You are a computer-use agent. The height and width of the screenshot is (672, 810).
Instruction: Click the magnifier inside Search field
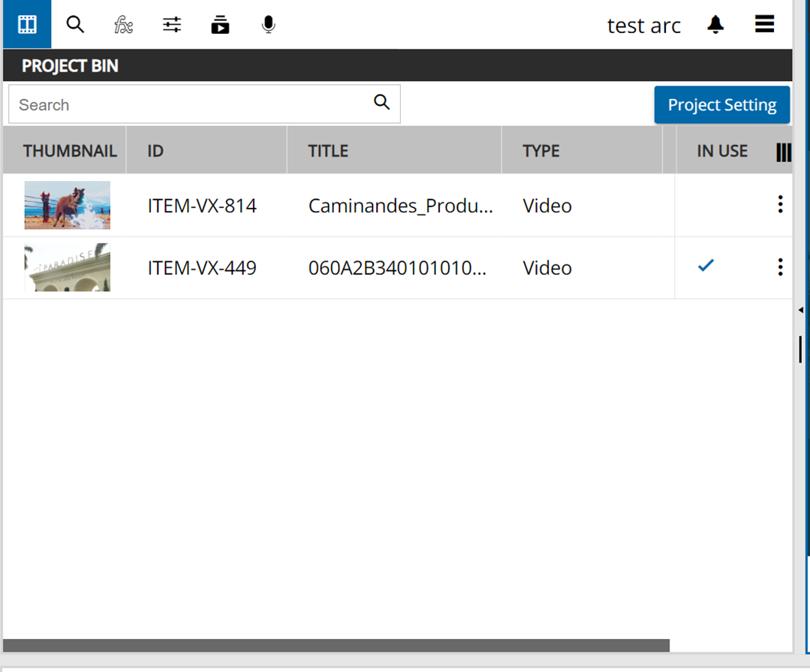(381, 103)
